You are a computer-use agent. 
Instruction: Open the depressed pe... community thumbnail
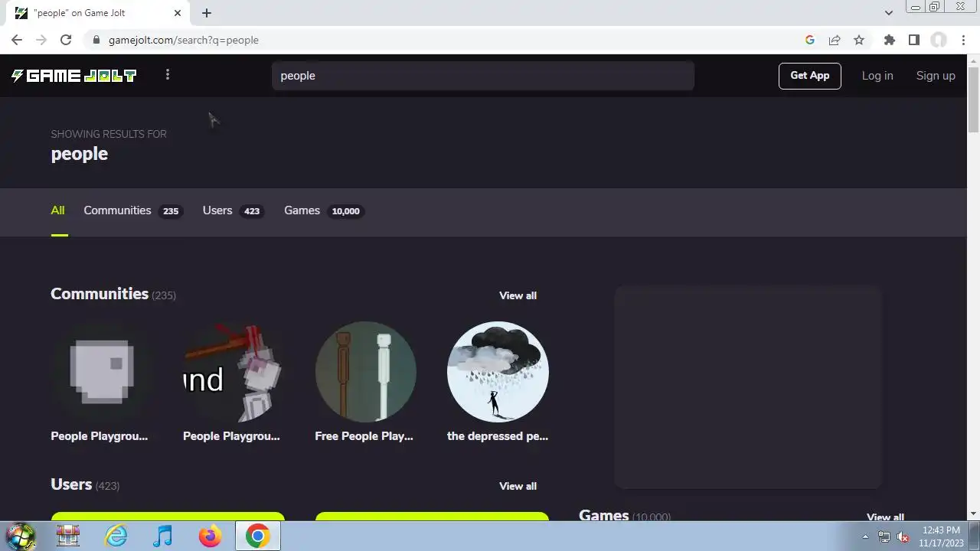coord(498,372)
